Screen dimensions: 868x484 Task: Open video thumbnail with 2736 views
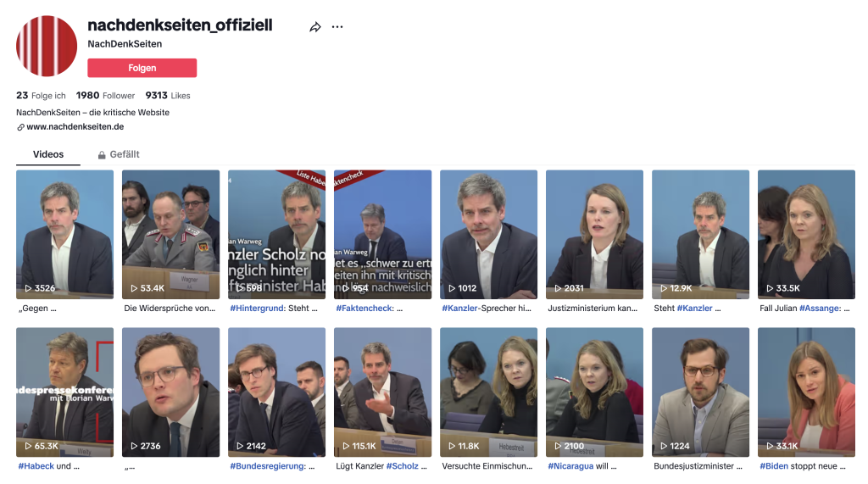click(170, 392)
